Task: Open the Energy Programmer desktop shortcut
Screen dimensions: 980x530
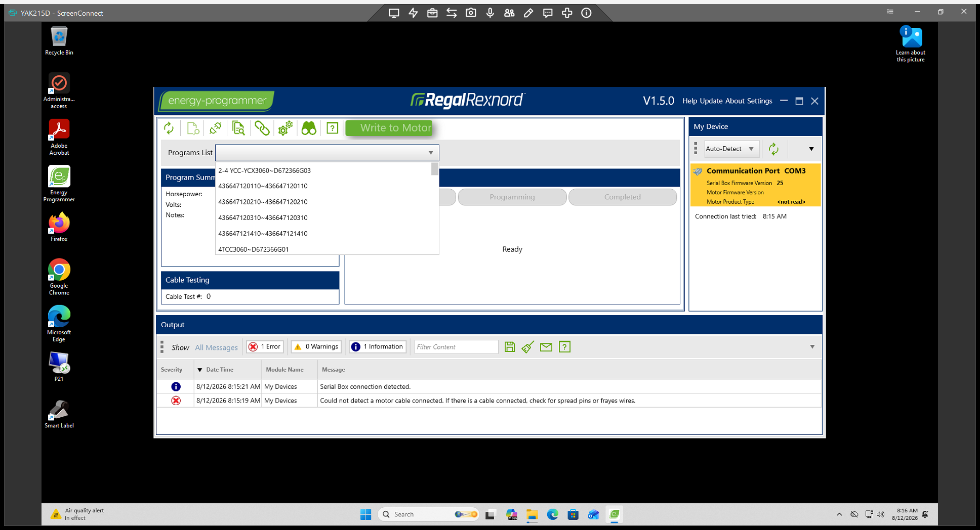Action: [59, 184]
